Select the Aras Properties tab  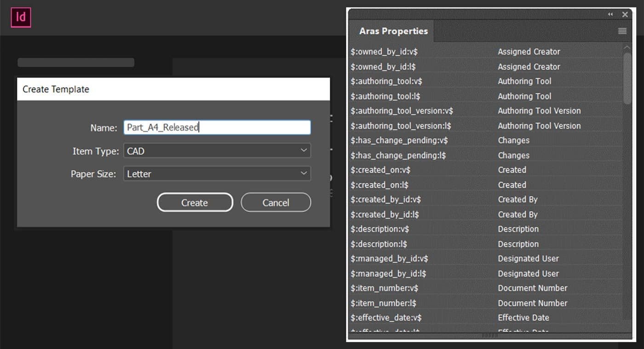click(393, 31)
